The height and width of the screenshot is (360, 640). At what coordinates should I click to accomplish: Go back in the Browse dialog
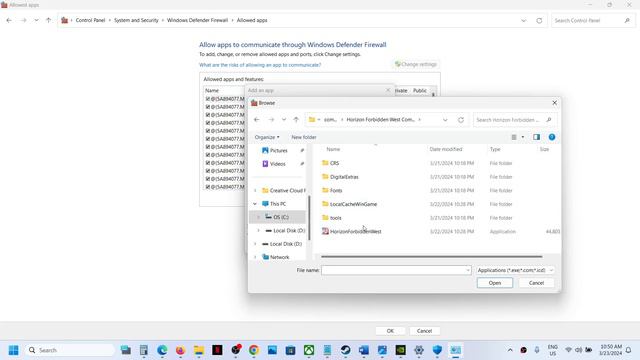tap(257, 120)
